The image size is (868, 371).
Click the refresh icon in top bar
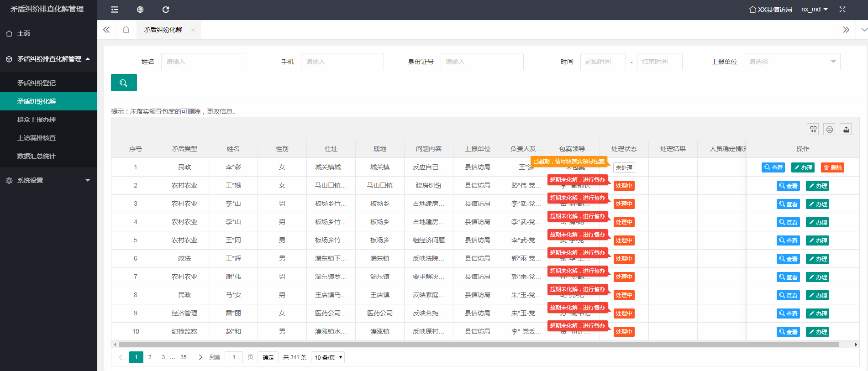point(166,10)
